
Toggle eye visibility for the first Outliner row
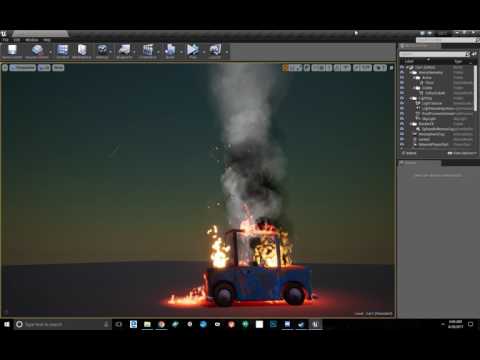[402, 67]
